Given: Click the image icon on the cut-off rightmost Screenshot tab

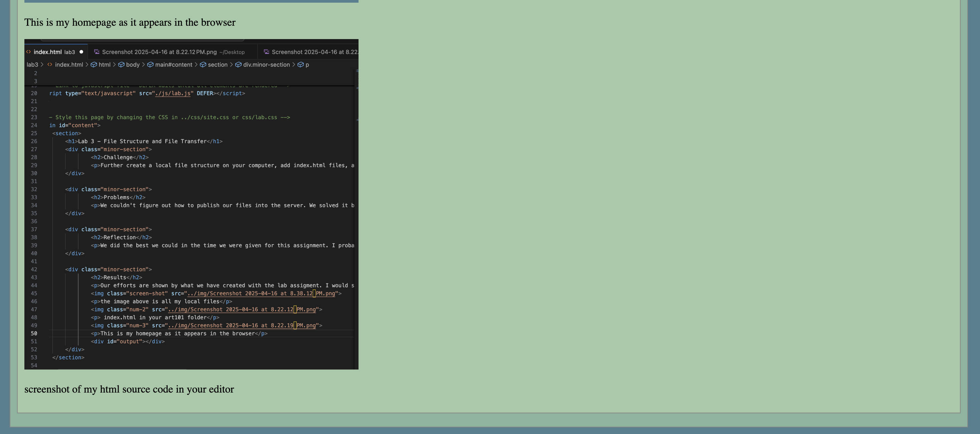Looking at the screenshot, I should click(266, 52).
